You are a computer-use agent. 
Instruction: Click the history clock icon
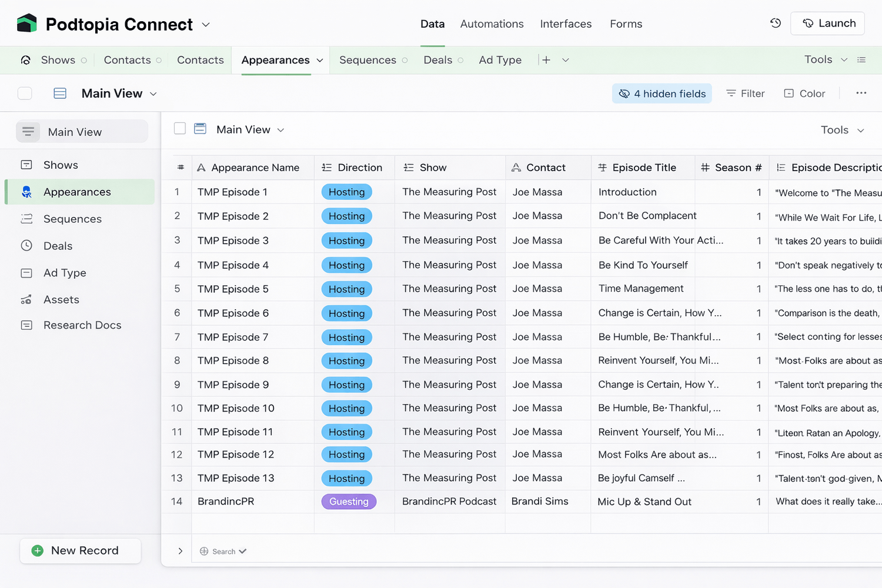tap(776, 24)
